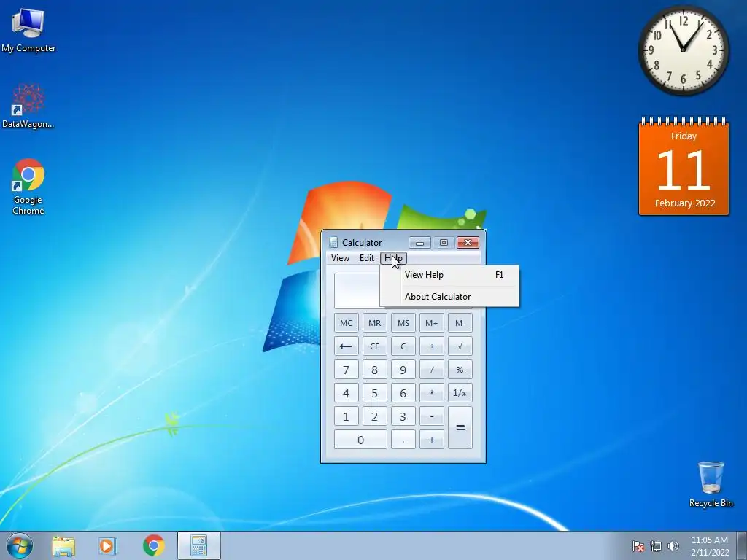This screenshot has width=747, height=560.
Task: Open Chrome from the taskbar
Action: tap(153, 546)
